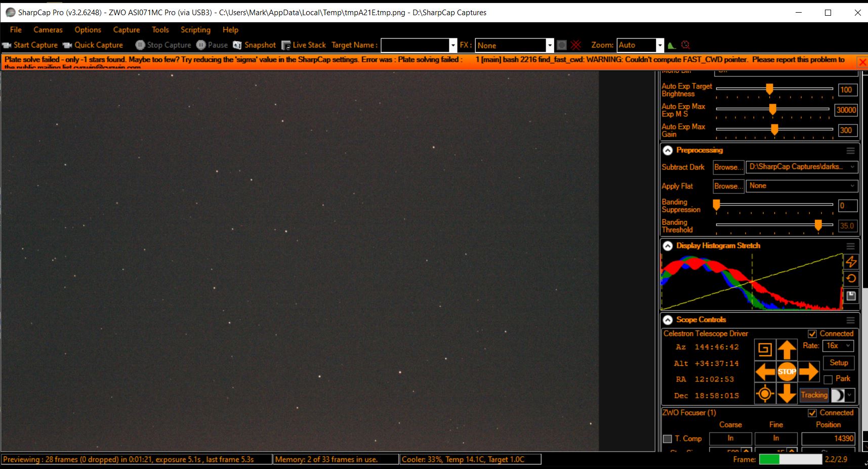The width and height of the screenshot is (868, 469).
Task: Click the FX selection area square icon
Action: pyautogui.click(x=562, y=45)
